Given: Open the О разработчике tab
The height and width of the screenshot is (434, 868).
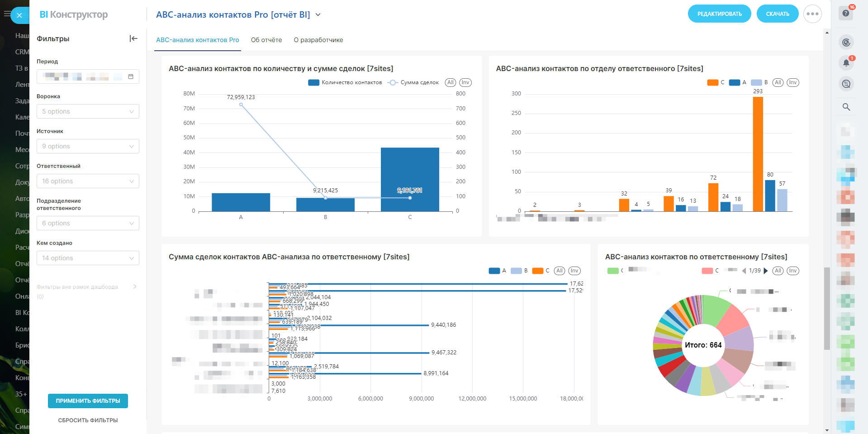Looking at the screenshot, I should click(318, 40).
